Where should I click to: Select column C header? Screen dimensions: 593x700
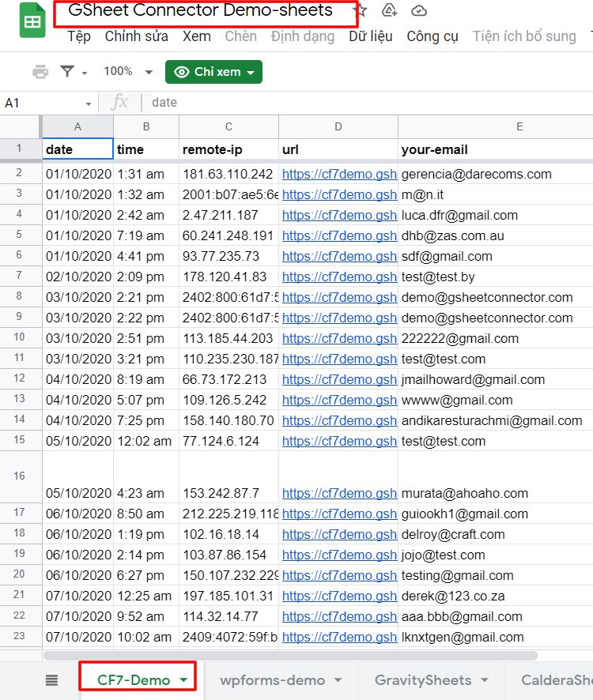pyautogui.click(x=229, y=126)
